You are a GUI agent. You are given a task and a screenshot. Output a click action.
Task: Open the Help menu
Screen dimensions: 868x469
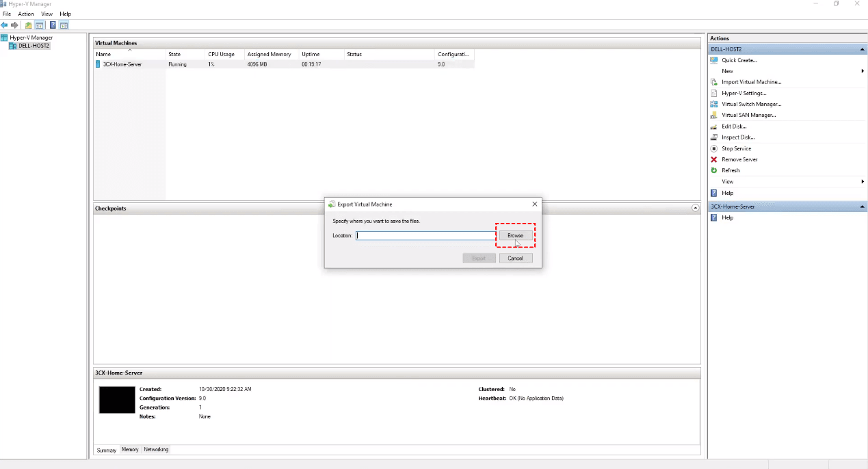coord(65,14)
